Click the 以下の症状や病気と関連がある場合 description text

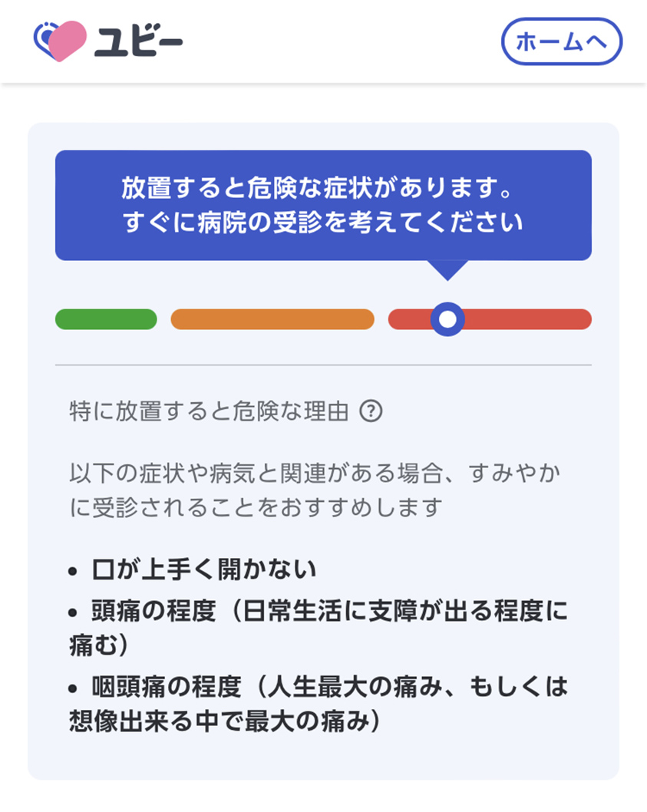click(315, 490)
